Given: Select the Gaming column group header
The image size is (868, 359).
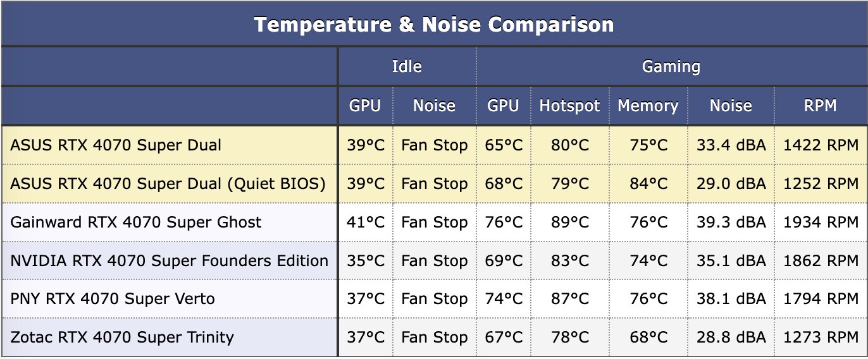Looking at the screenshot, I should coord(671,66).
